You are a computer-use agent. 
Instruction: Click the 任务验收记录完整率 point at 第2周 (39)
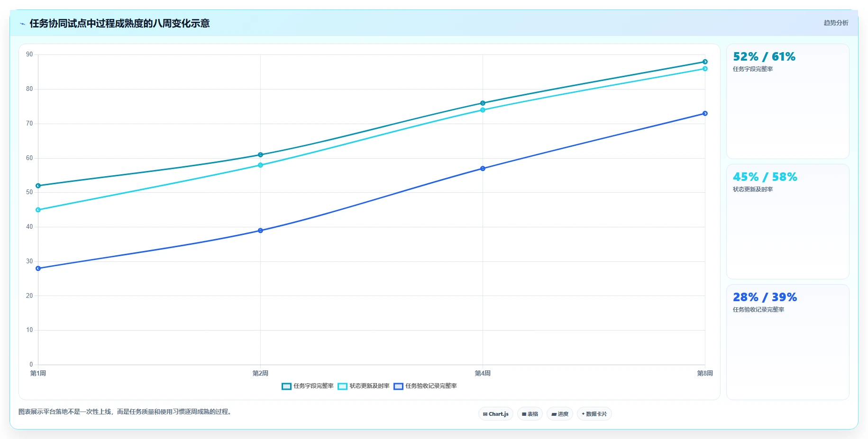click(260, 231)
